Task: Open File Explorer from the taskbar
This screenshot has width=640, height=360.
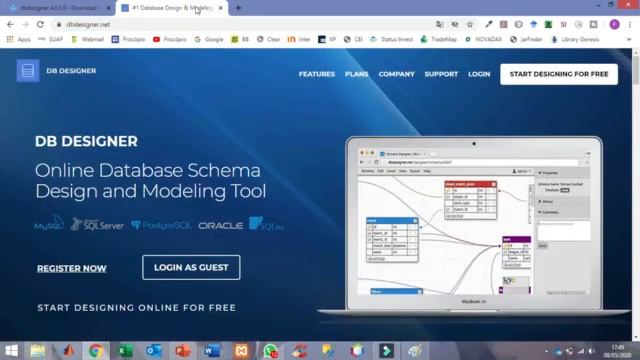Action: pyautogui.click(x=38, y=351)
